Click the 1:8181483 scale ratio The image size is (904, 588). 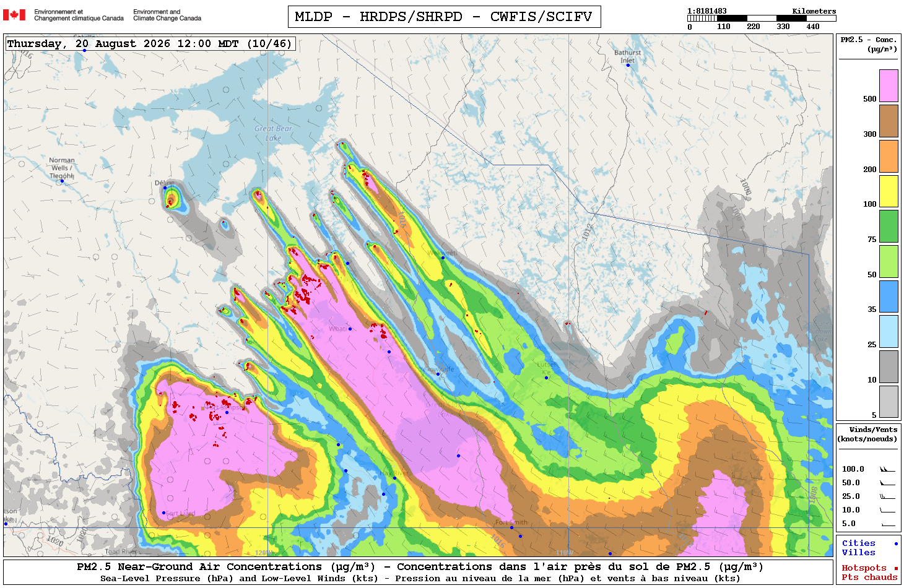pos(707,11)
